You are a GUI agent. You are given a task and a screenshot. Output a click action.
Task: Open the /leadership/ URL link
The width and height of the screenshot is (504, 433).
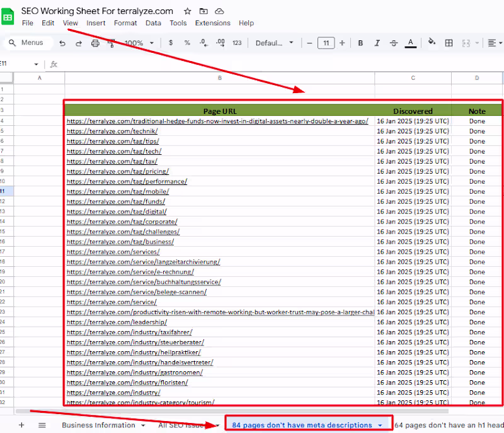[x=117, y=322]
